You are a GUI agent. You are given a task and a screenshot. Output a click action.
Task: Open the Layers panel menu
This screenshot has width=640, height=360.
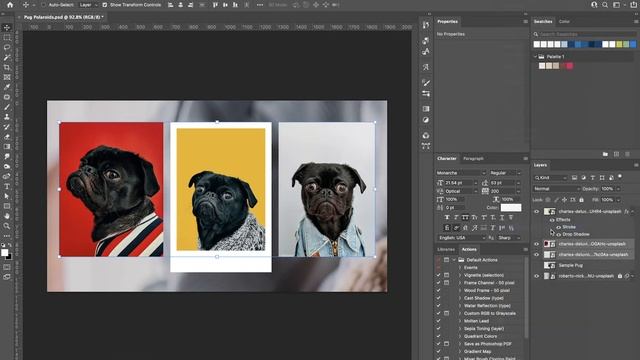click(636, 165)
